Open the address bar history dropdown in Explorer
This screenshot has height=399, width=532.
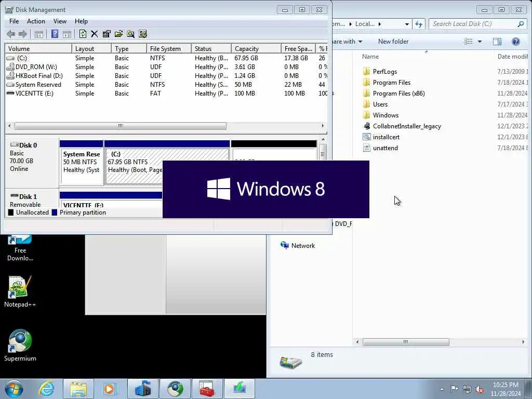(407, 24)
